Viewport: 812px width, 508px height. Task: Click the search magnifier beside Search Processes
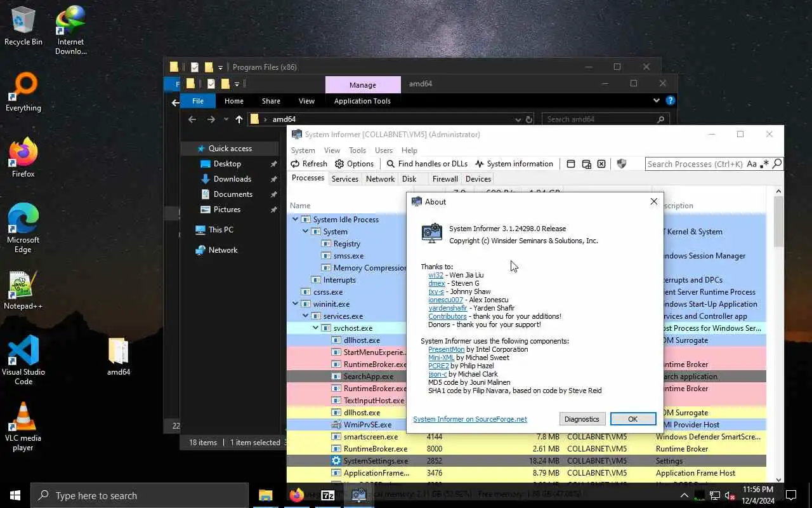pos(777,164)
